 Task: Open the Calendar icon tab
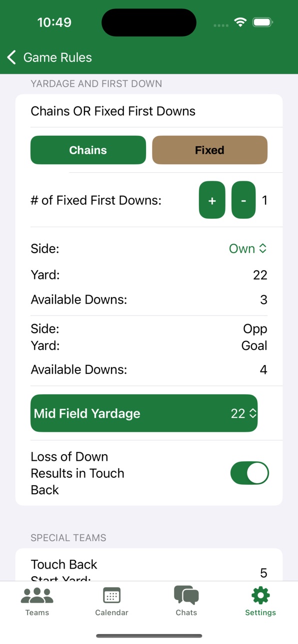pyautogui.click(x=111, y=596)
